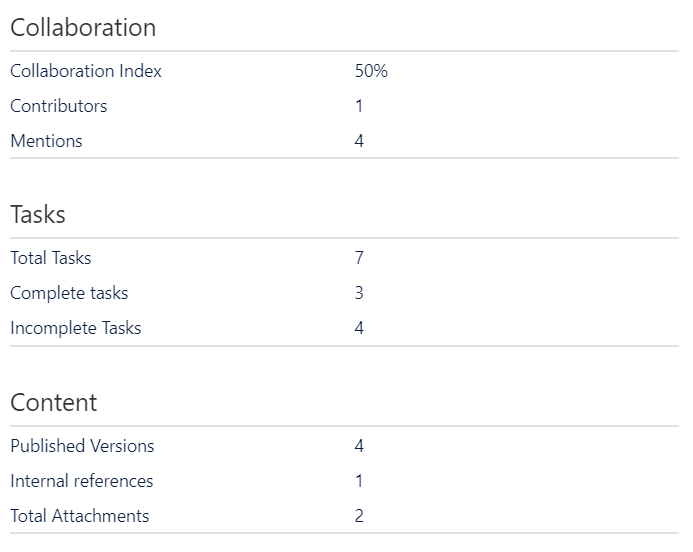This screenshot has width=693, height=552.
Task: Click the Total Attachments value 2
Action: coord(359,516)
